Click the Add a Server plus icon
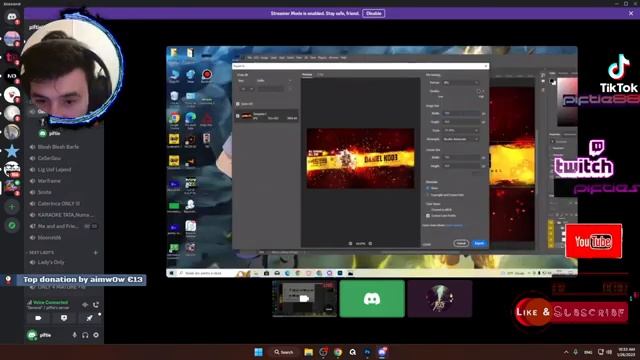 [x=12, y=207]
